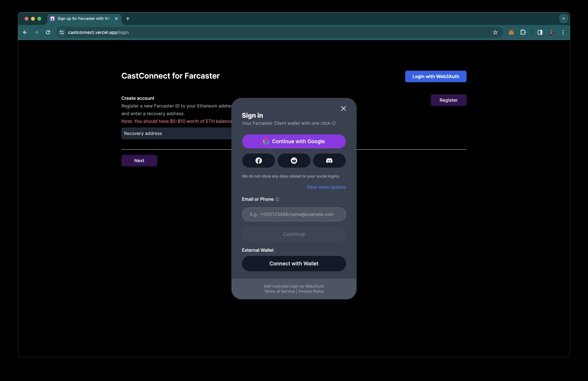Select the Sign up for Farcaster tab
Screen dimensions: 588x381
pyautogui.click(x=84, y=19)
